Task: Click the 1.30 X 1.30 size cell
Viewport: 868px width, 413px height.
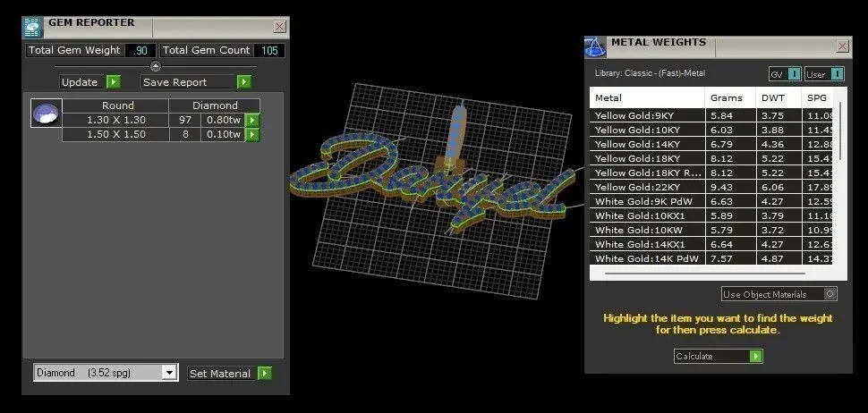Action: click(x=115, y=120)
